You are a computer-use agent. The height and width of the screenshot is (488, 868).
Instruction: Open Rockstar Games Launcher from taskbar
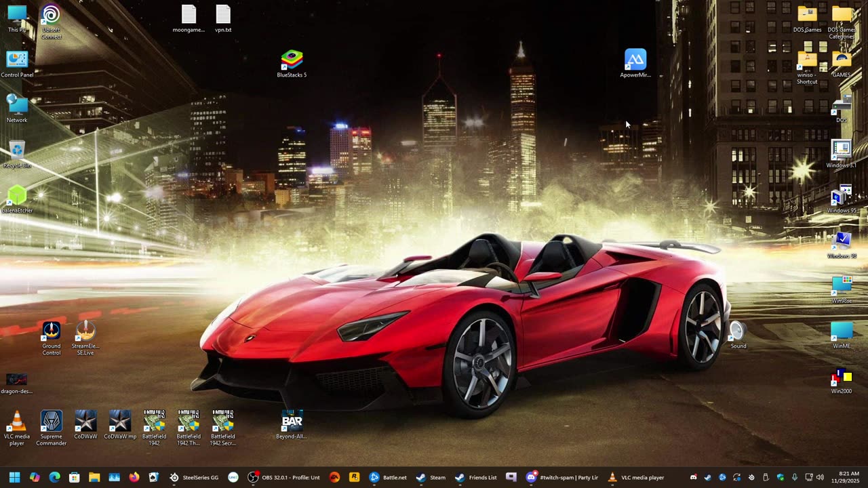354,477
